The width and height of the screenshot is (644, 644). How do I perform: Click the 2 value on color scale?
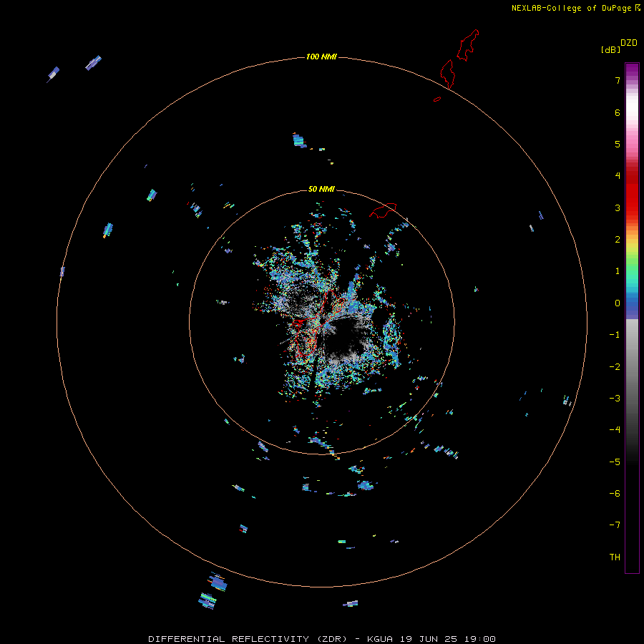tap(618, 240)
